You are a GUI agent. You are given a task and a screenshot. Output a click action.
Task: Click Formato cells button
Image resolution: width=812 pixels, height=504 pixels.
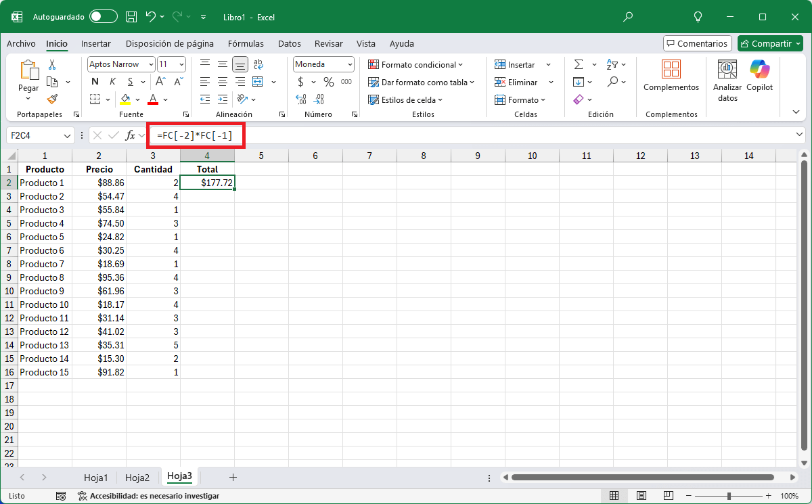520,99
